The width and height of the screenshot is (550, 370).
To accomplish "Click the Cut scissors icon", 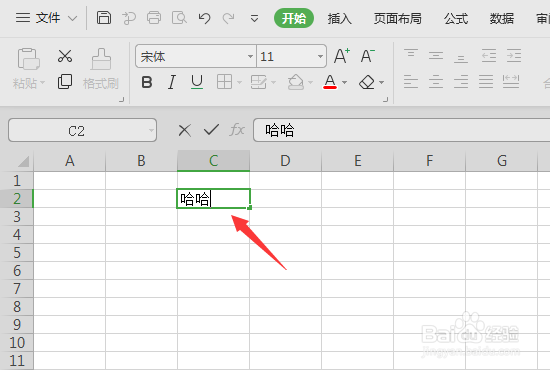I will (65, 56).
